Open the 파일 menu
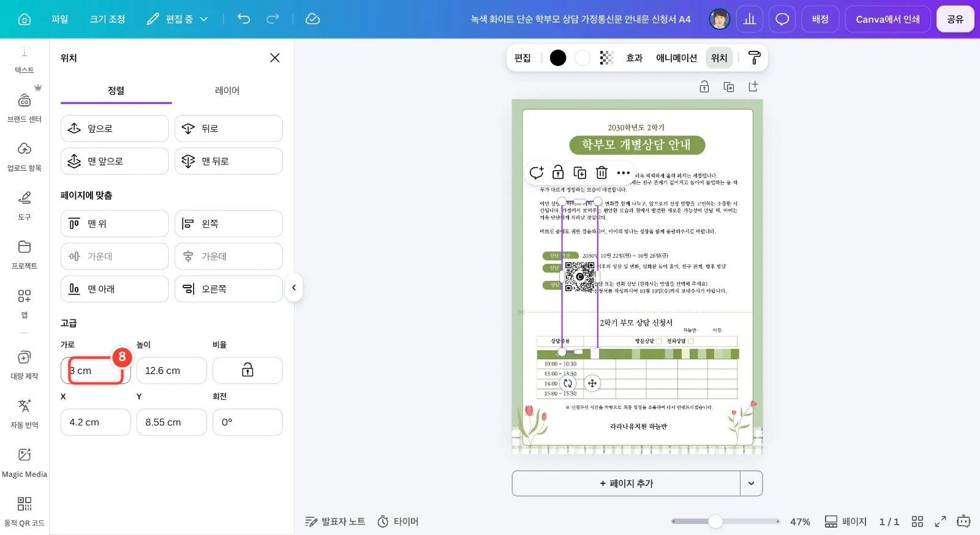Screen dimensions: 980x535 point(59,19)
